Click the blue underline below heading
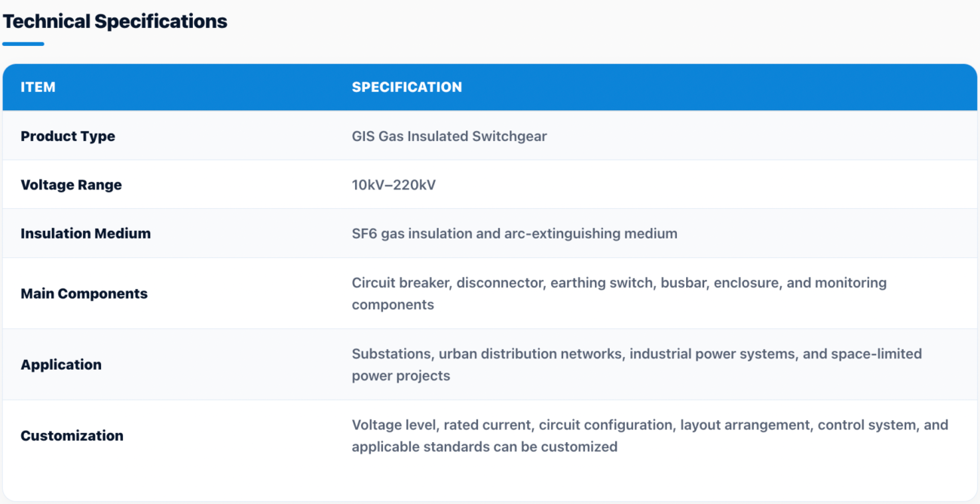 pyautogui.click(x=23, y=44)
